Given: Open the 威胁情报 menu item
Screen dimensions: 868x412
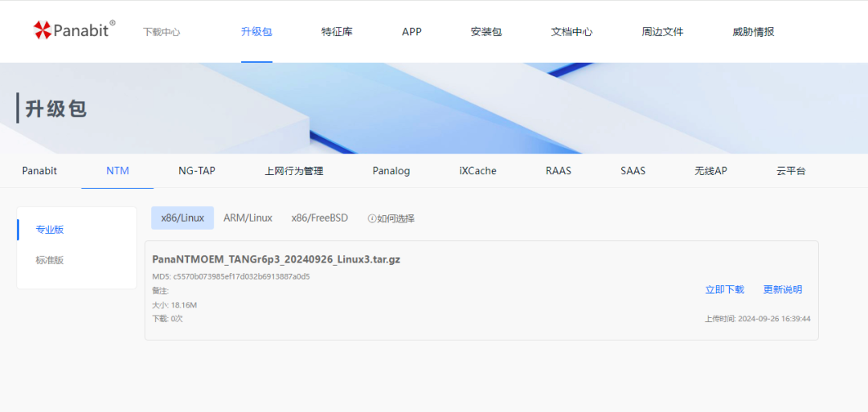Looking at the screenshot, I should (753, 32).
